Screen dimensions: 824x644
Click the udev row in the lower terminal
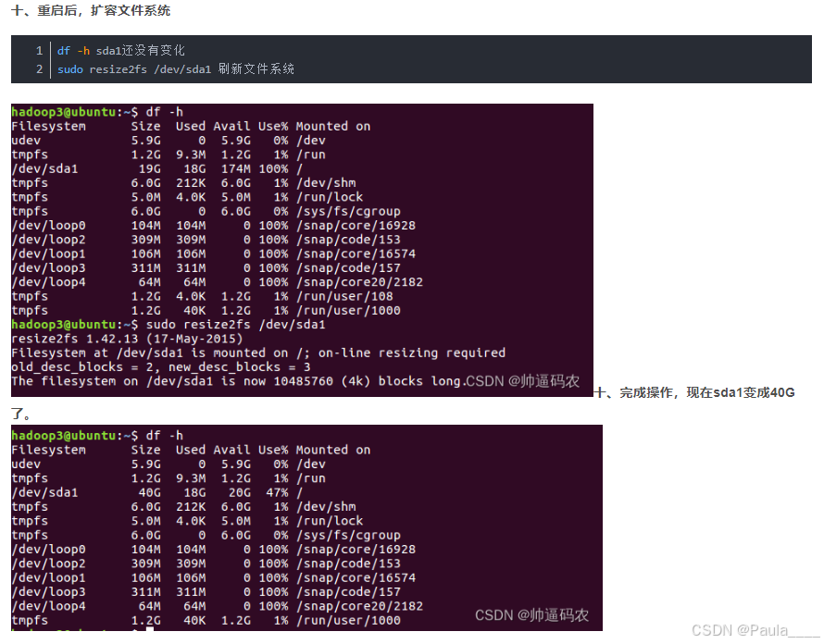tap(169, 464)
